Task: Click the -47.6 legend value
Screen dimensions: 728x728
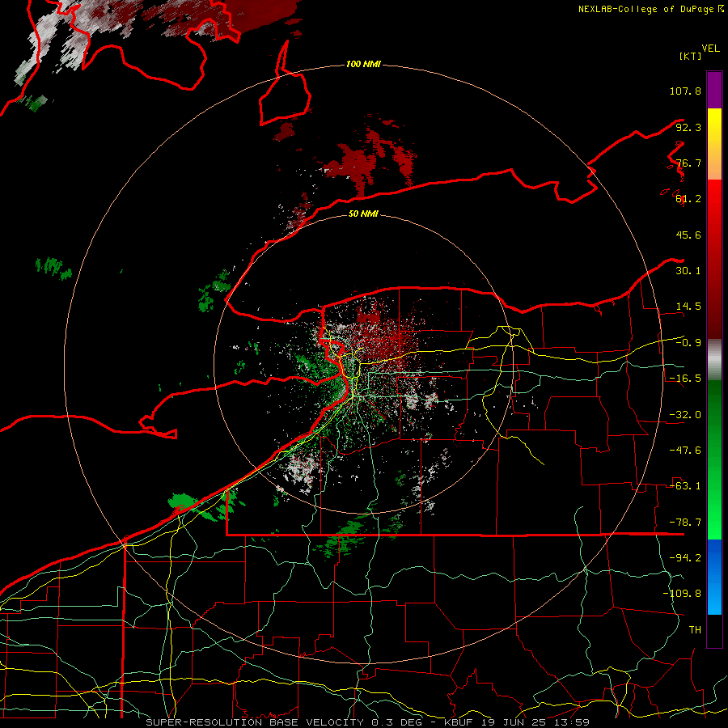Action: pos(685,451)
